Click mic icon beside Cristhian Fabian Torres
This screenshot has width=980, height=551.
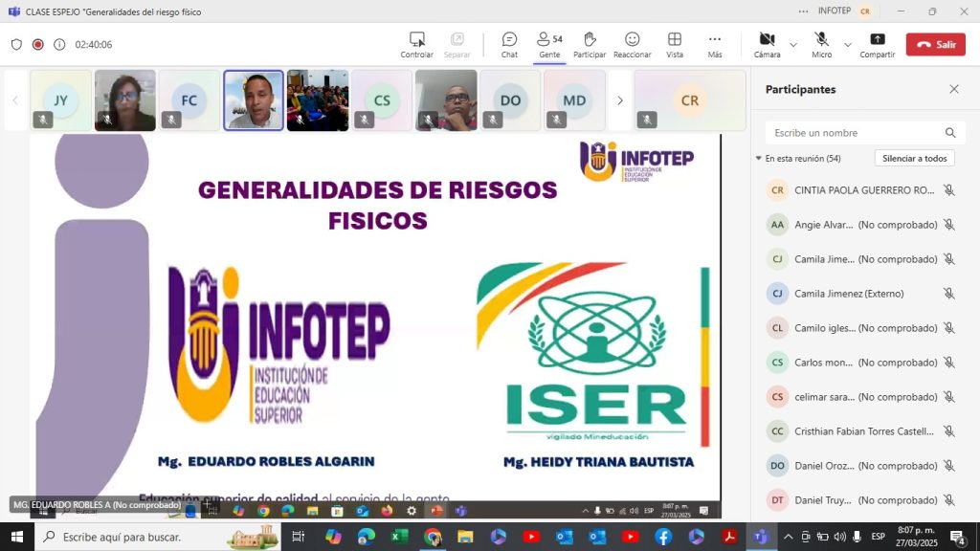[x=948, y=431]
